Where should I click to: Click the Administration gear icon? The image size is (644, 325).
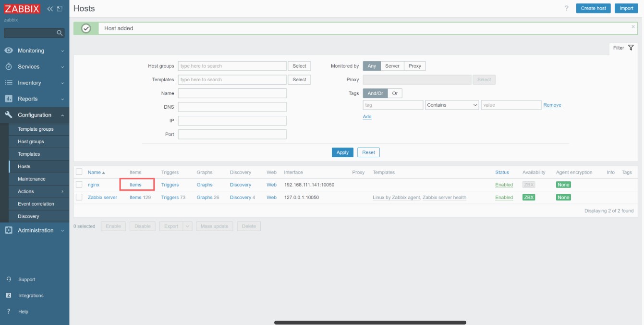9,230
